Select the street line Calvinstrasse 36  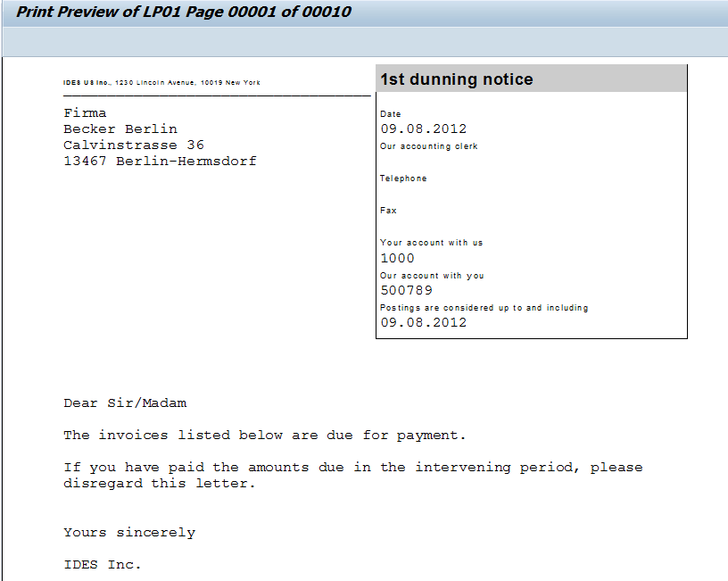(x=133, y=145)
